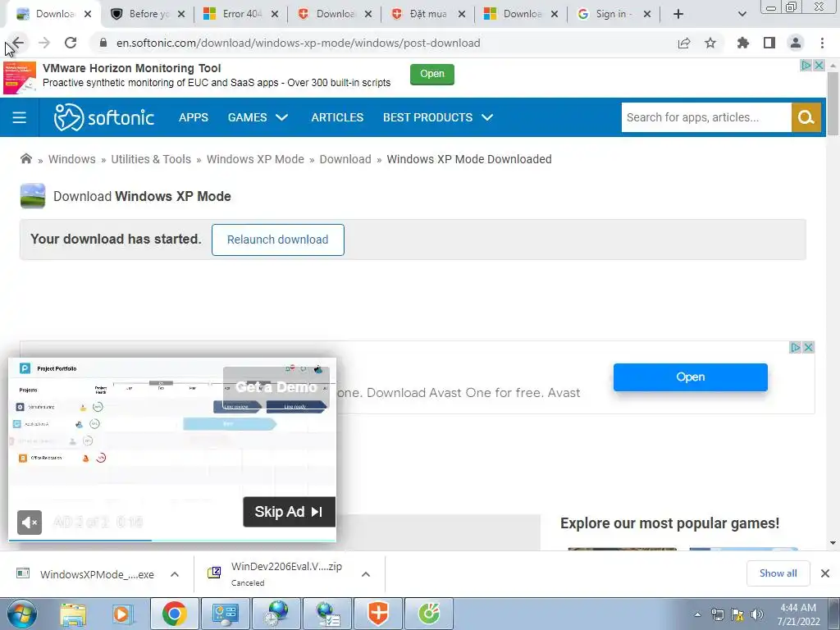Close the Avast ad with X

click(x=808, y=347)
